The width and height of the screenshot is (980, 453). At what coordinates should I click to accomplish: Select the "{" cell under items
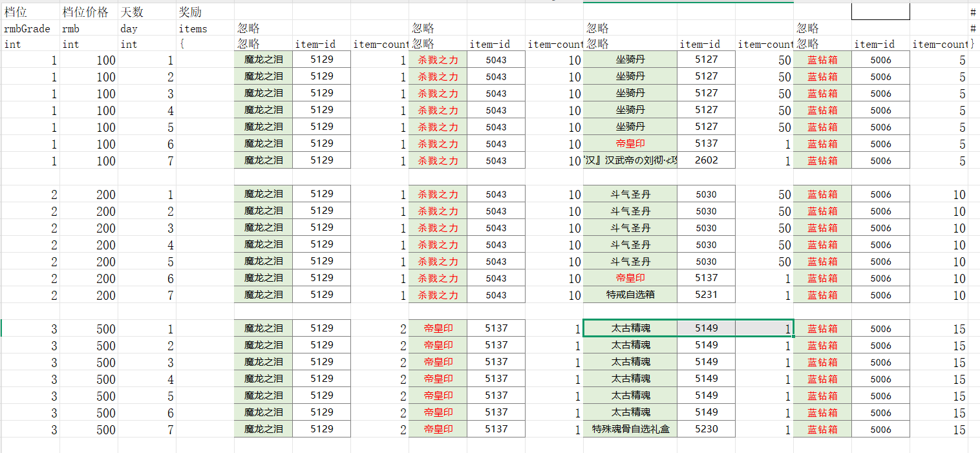click(x=205, y=45)
